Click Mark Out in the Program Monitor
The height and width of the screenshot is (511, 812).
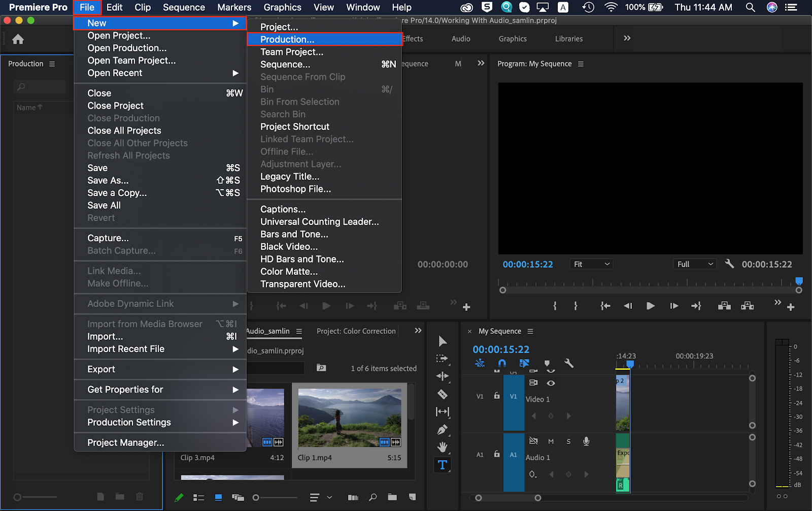[576, 306]
